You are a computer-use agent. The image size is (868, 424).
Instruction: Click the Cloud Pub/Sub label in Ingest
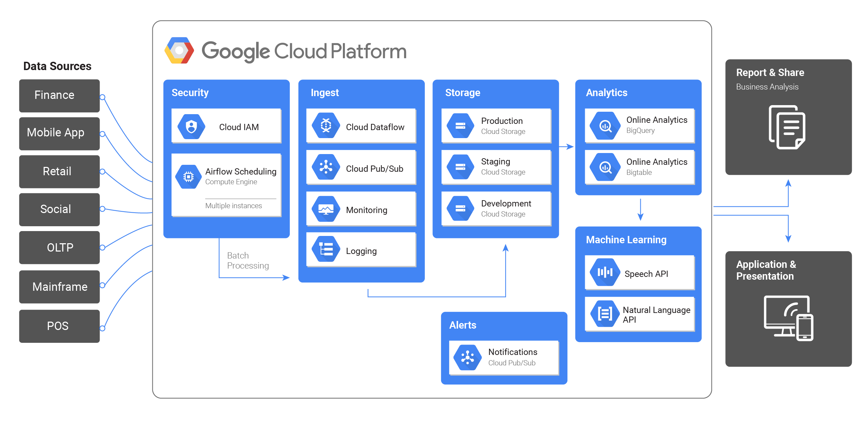(x=374, y=169)
